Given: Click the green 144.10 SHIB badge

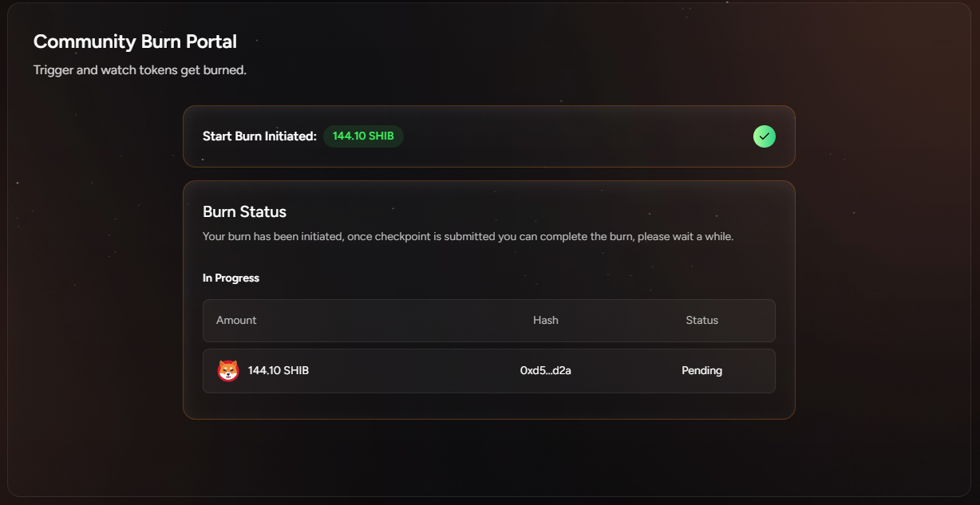Looking at the screenshot, I should click(363, 136).
